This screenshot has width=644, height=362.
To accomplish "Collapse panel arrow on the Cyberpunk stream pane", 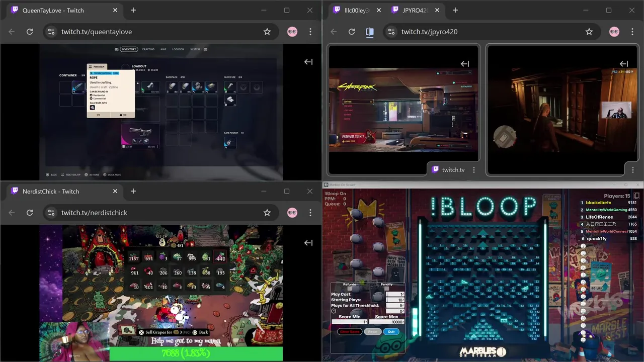I will point(465,64).
